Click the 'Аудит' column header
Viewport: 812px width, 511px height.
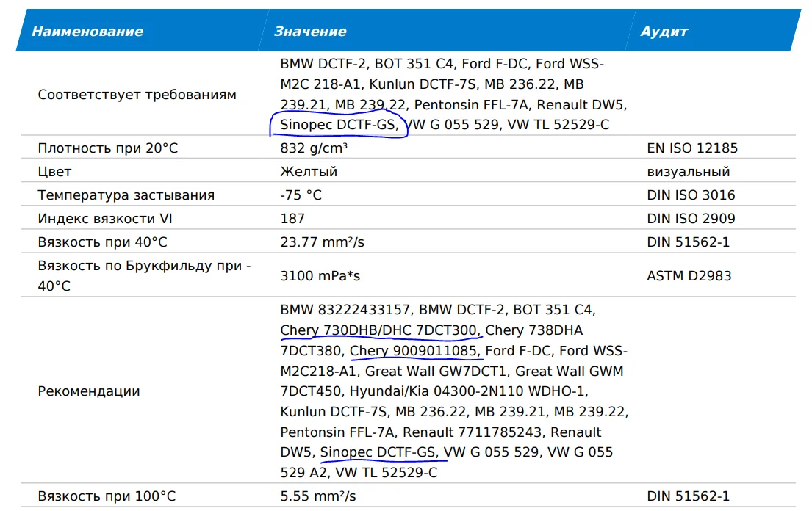tap(664, 32)
